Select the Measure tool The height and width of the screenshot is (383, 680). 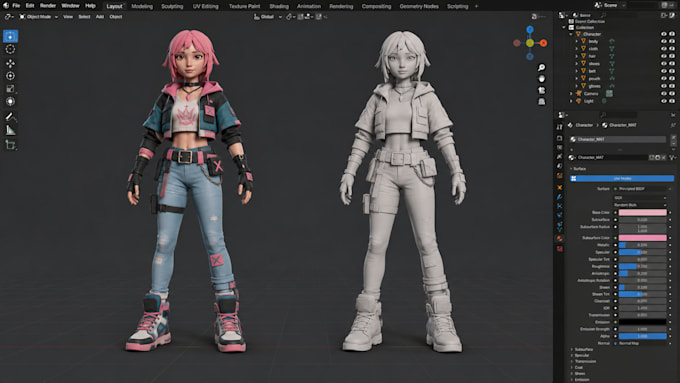pyautogui.click(x=10, y=130)
